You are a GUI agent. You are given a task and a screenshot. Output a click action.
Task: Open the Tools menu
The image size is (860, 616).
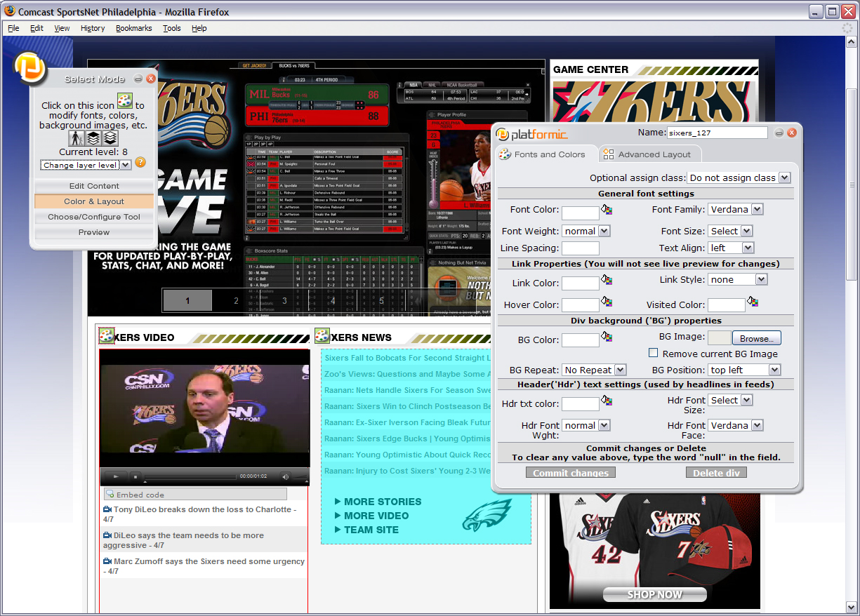pos(172,28)
